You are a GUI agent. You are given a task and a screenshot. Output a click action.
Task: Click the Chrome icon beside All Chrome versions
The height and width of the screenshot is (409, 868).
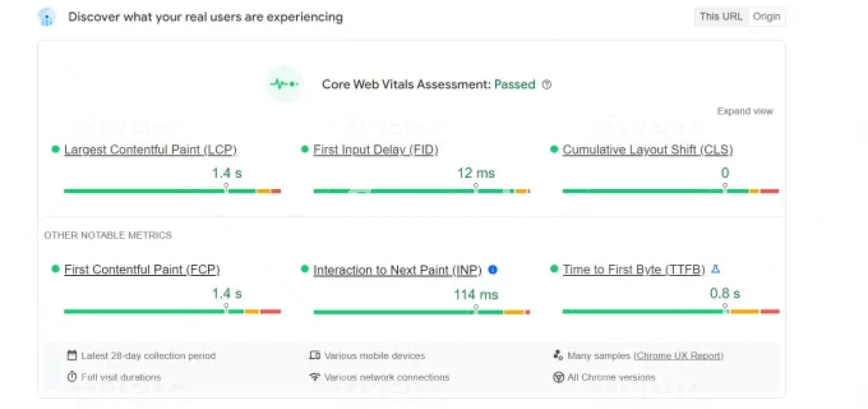558,377
